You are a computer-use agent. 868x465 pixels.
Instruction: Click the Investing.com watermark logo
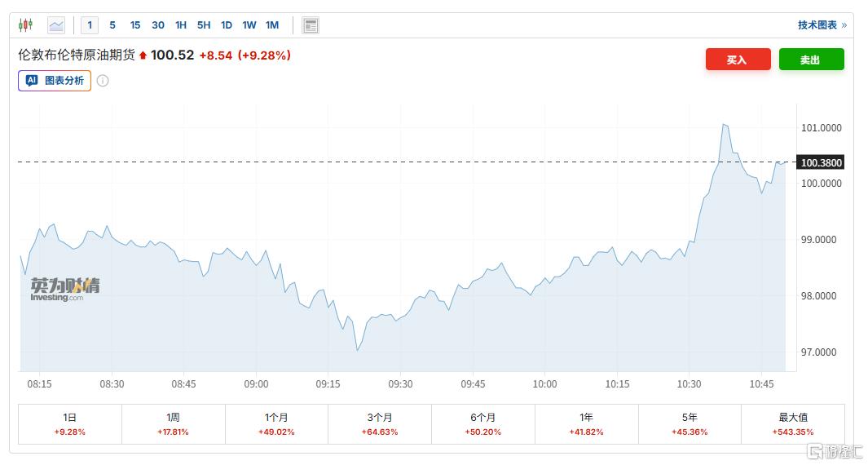click(x=65, y=290)
